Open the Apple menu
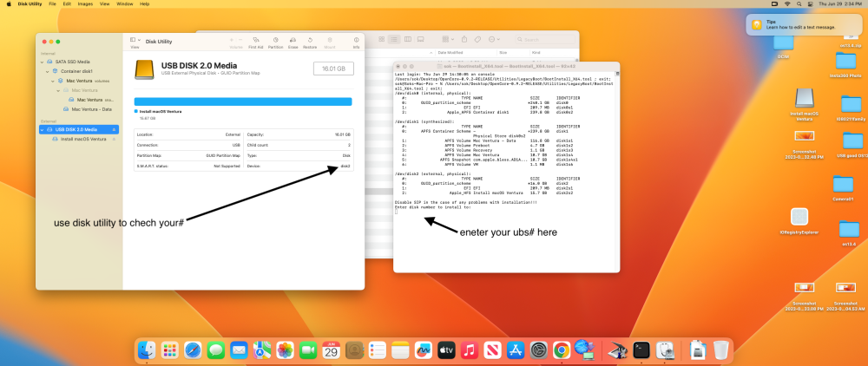This screenshot has height=366, width=868. tap(9, 3)
